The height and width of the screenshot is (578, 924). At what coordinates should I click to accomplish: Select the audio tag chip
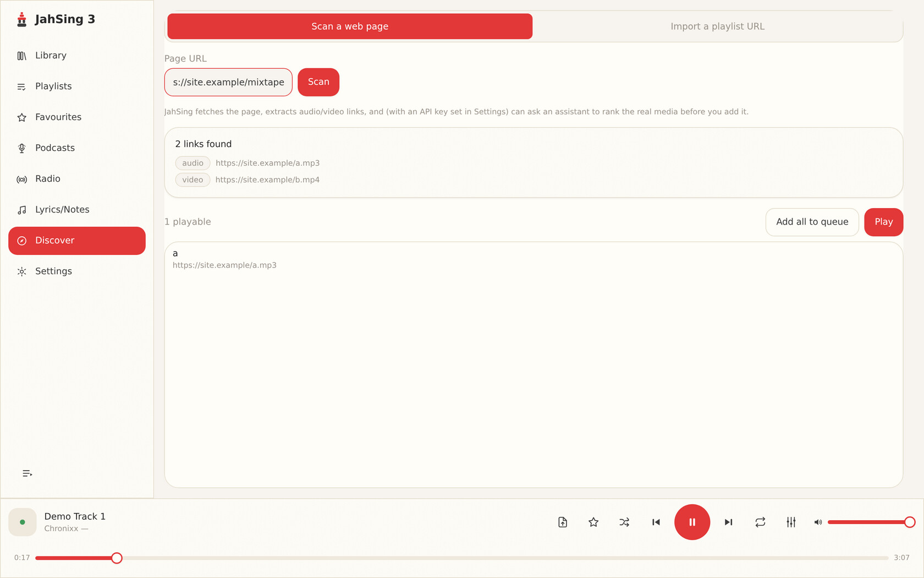point(193,163)
